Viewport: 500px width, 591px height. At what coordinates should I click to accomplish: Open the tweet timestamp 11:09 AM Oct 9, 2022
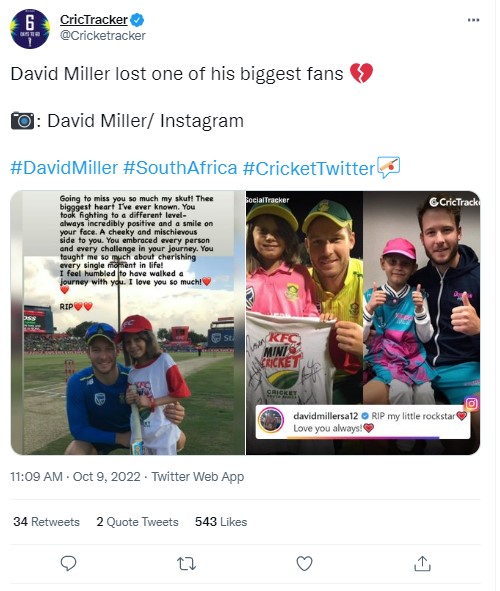click(x=75, y=477)
